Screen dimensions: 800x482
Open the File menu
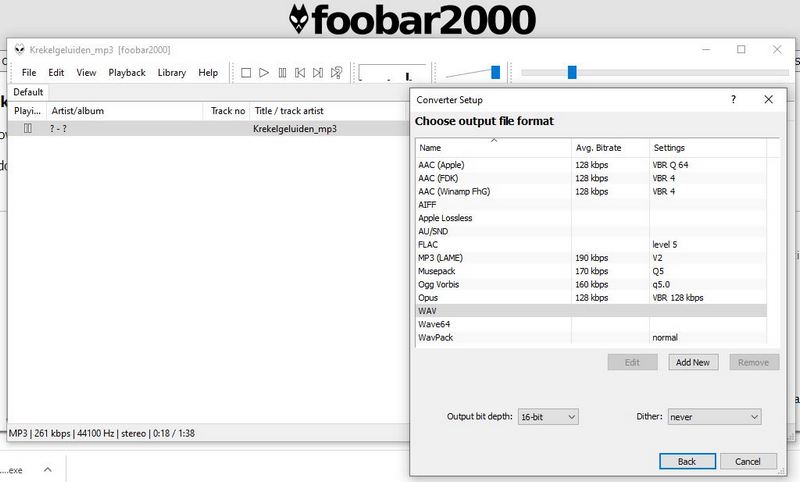(x=29, y=72)
